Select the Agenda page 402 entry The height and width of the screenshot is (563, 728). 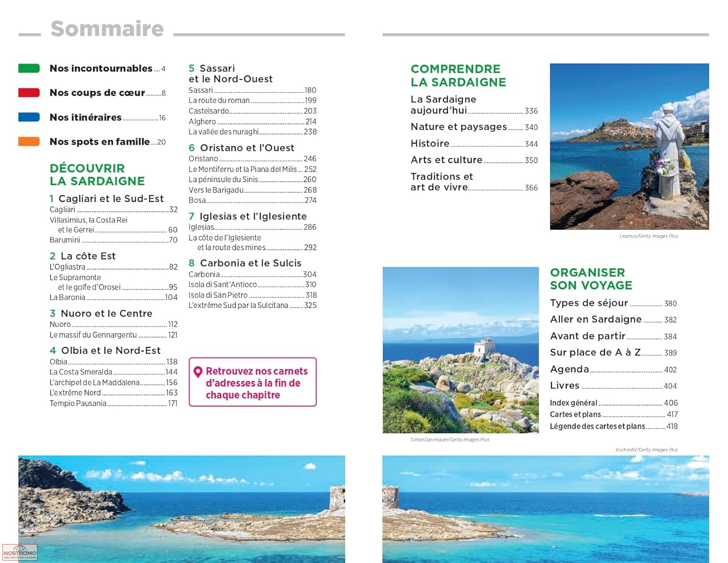pyautogui.click(x=613, y=369)
